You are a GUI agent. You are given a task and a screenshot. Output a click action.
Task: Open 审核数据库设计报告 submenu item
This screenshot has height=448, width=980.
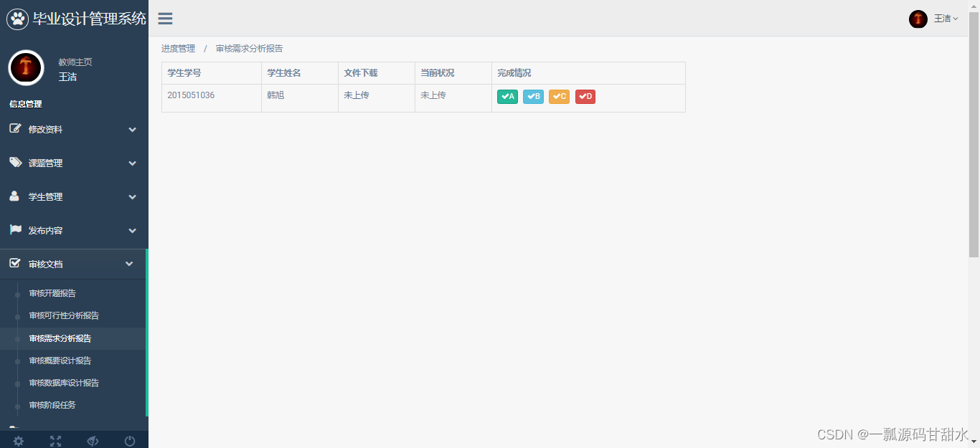[64, 383]
